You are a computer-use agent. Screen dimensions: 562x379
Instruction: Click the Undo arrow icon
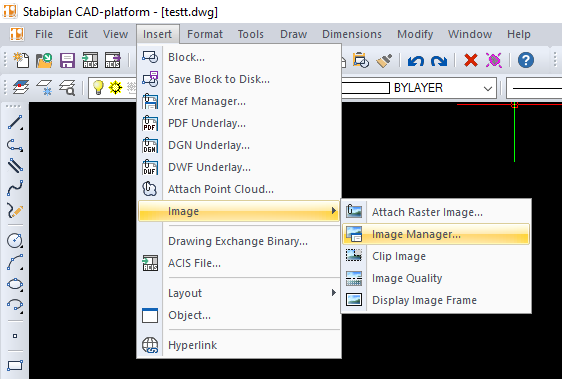pyautogui.click(x=416, y=61)
